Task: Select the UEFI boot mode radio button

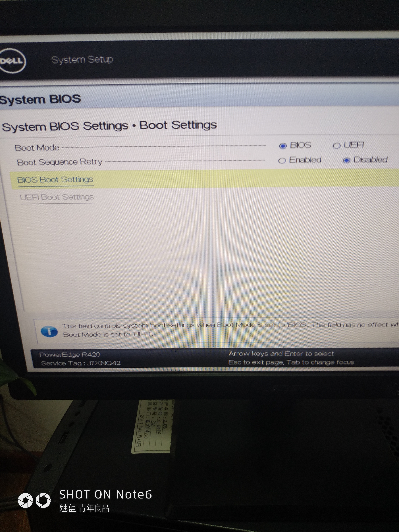Action: pos(336,146)
